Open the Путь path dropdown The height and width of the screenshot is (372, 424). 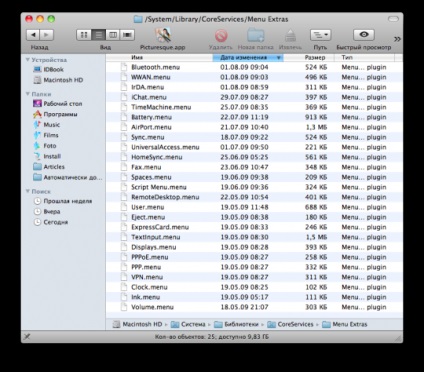click(320, 35)
